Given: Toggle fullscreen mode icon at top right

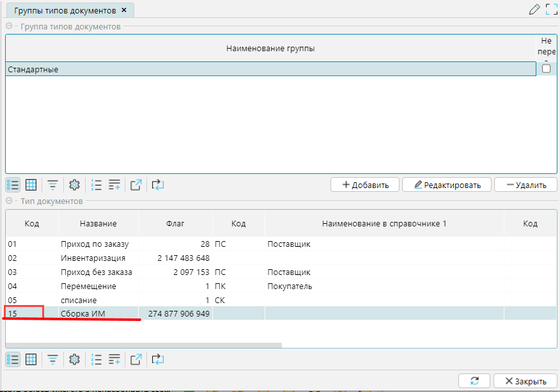Looking at the screenshot, I should click(551, 10).
